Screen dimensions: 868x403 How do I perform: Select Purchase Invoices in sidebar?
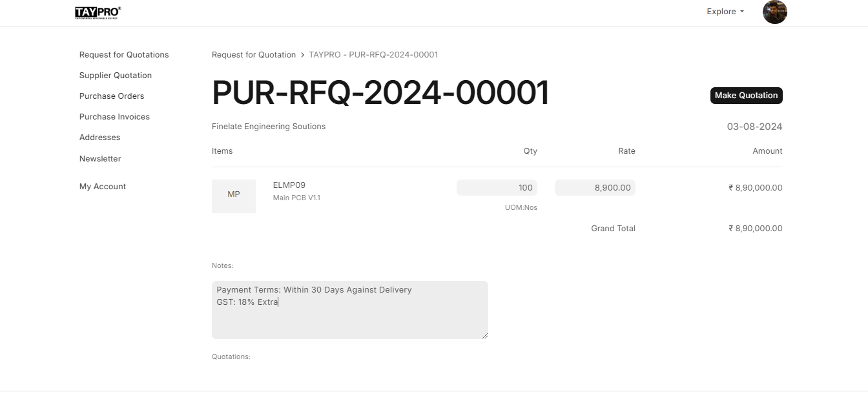click(114, 117)
